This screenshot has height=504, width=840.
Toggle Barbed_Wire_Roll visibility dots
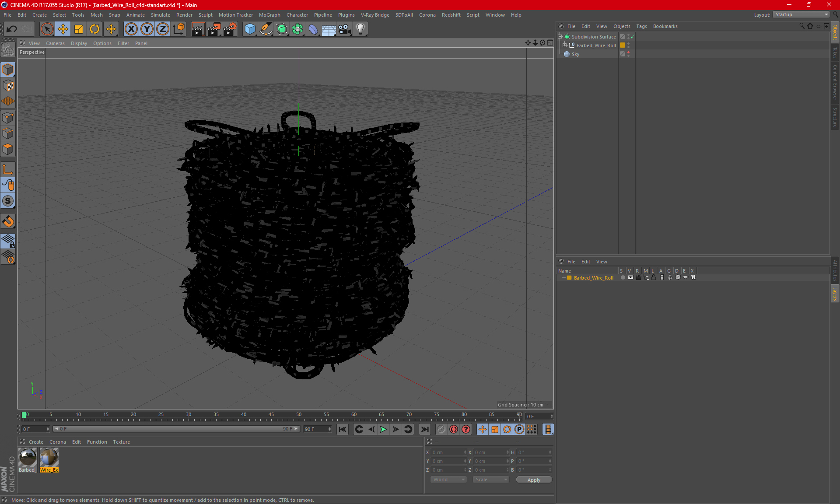(x=629, y=45)
